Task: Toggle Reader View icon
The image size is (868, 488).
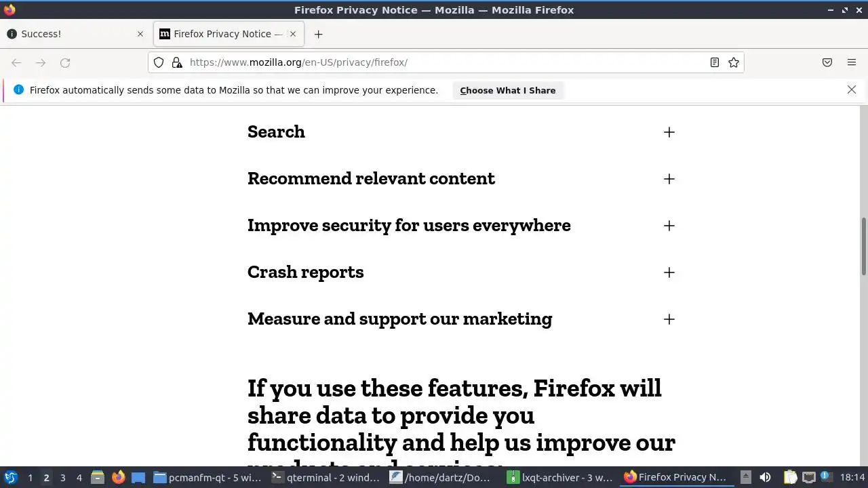Action: tap(714, 62)
